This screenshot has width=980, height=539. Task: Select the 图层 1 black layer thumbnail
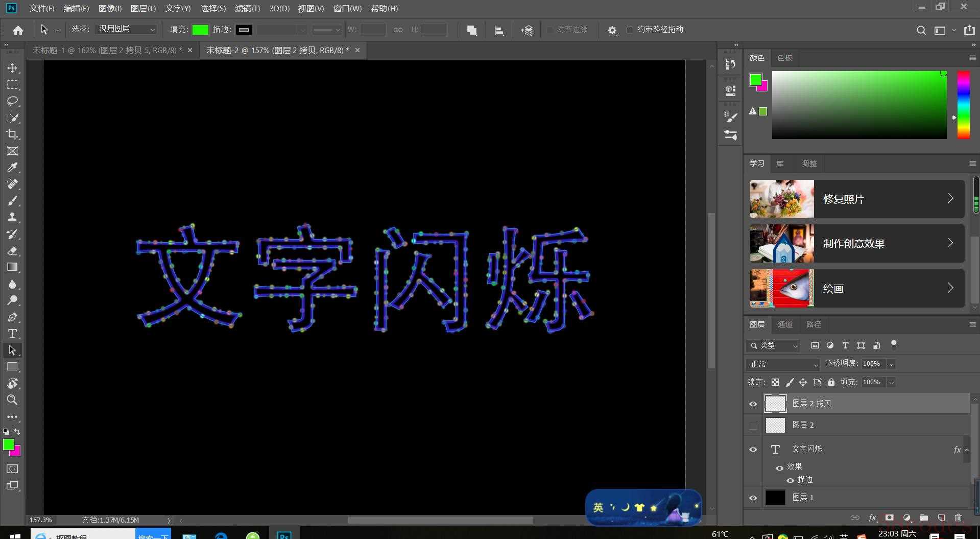pyautogui.click(x=775, y=497)
